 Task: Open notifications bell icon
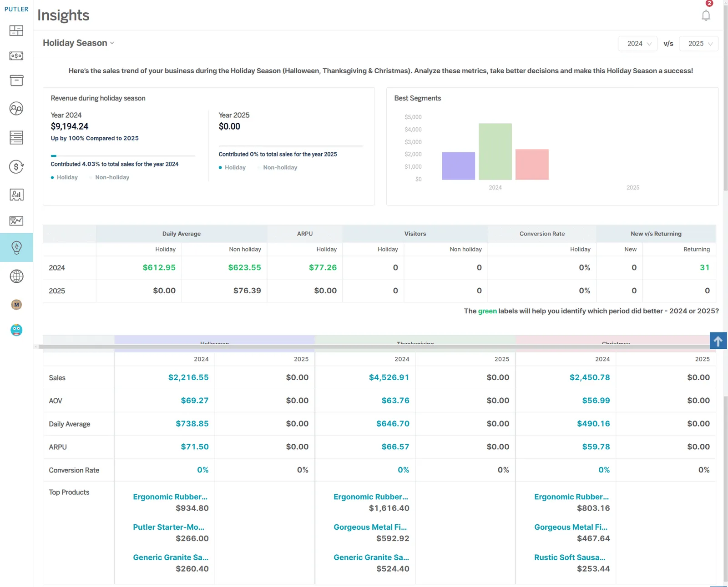[706, 15]
